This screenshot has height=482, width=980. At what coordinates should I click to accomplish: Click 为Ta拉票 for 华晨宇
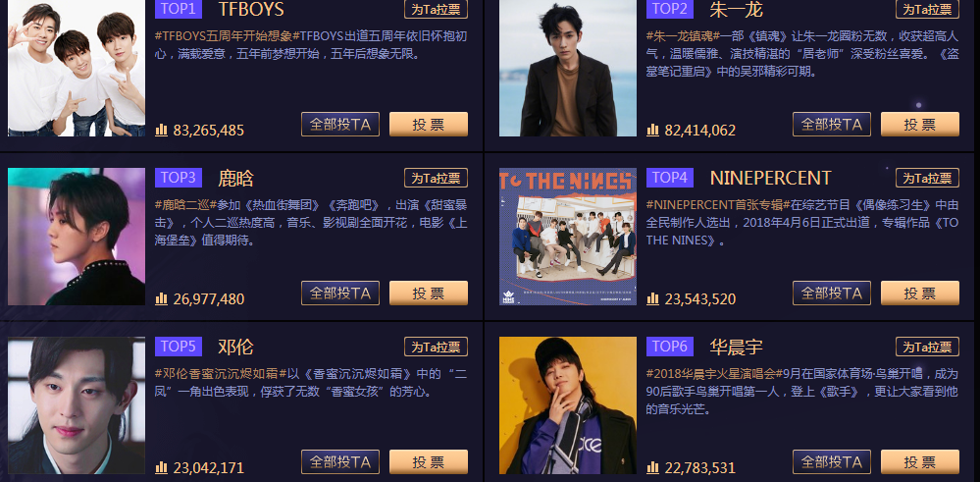point(927,347)
